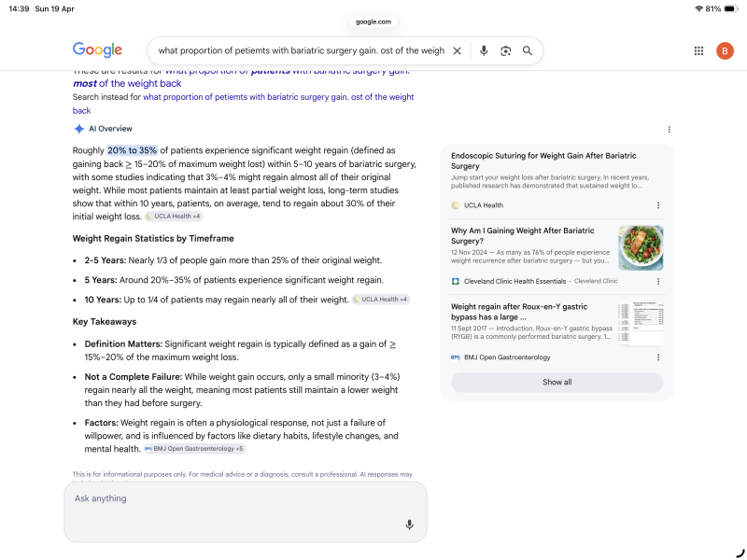The width and height of the screenshot is (747, 560).
Task: Tap the Wi-Fi icon in status bar
Action: click(698, 8)
